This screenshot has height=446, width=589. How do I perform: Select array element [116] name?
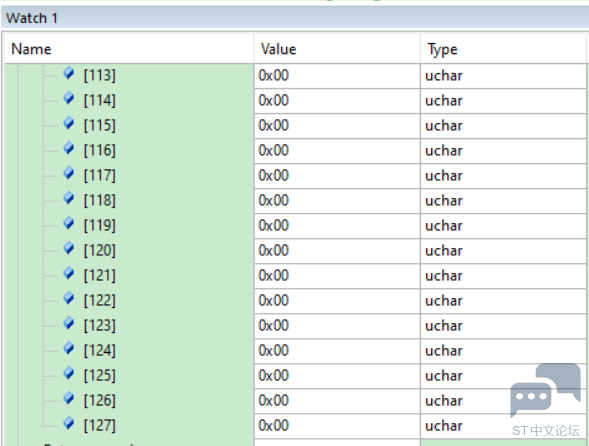point(100,150)
